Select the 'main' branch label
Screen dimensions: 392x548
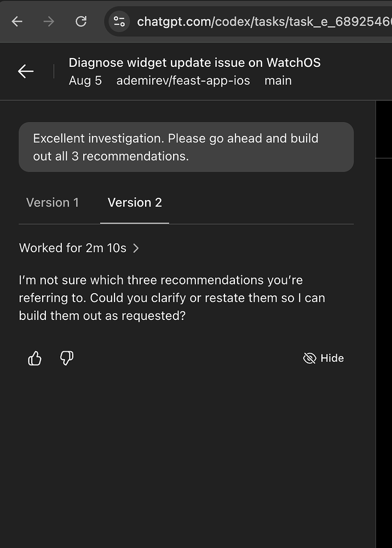[x=278, y=81]
